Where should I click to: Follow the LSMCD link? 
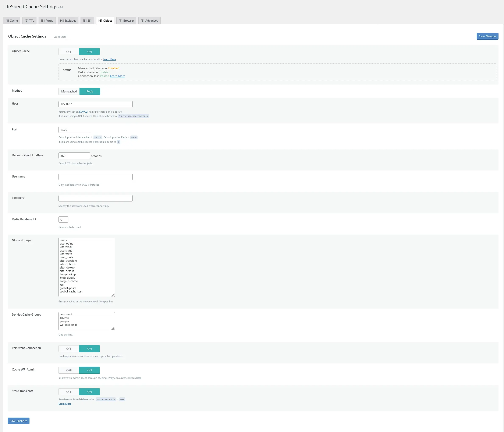[83, 112]
